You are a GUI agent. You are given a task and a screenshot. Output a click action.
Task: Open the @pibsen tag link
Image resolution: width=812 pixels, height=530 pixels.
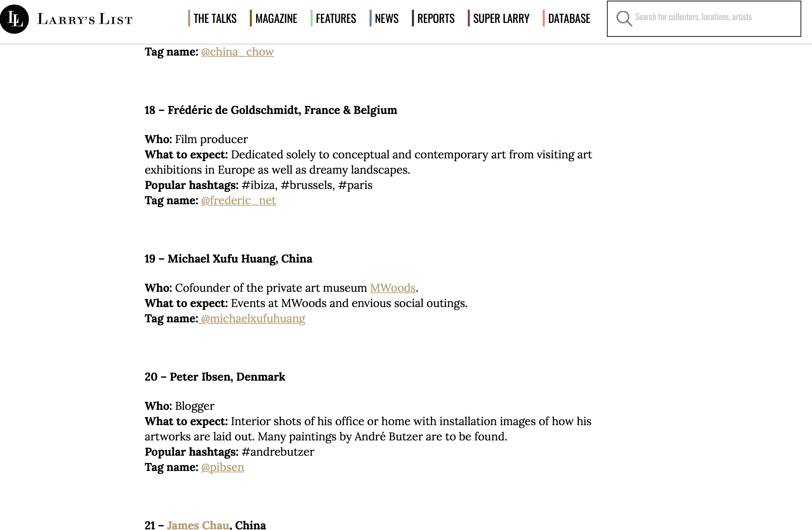coord(222,467)
